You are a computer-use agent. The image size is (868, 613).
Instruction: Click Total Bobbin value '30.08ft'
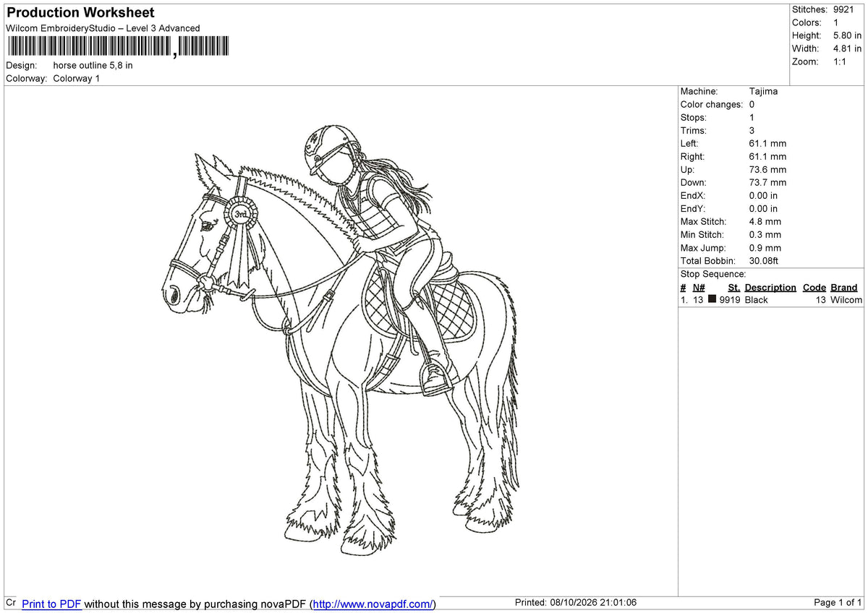(x=764, y=260)
